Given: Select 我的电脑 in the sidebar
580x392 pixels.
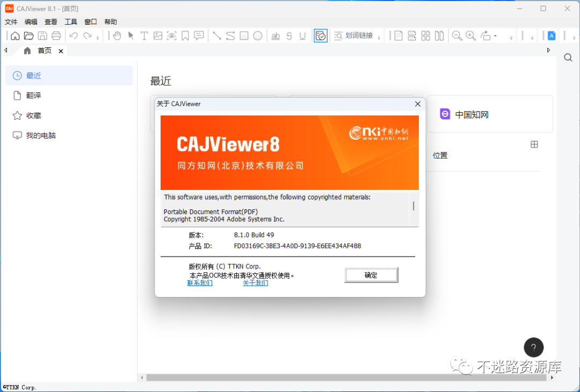Looking at the screenshot, I should point(69,135).
